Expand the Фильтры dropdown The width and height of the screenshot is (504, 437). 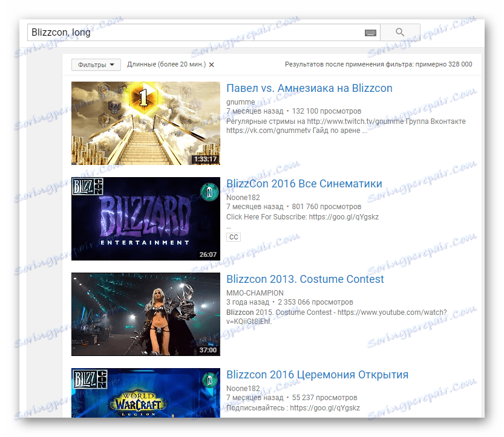(96, 65)
